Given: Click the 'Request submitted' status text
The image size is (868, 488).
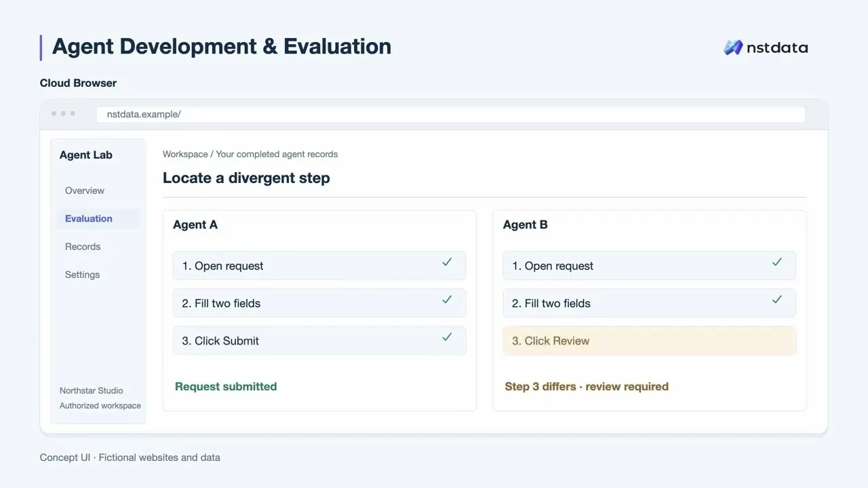Looking at the screenshot, I should 226,386.
